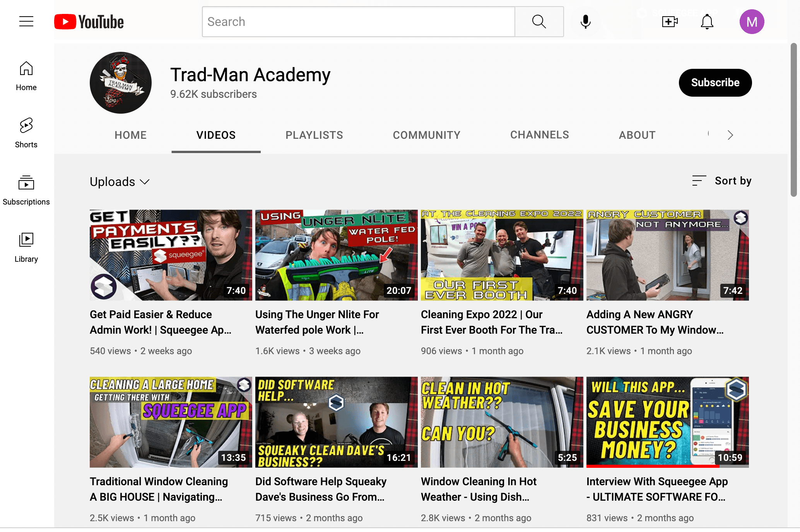The image size is (800, 532).
Task: Subscribe to Trad-Man Academy
Action: [715, 83]
